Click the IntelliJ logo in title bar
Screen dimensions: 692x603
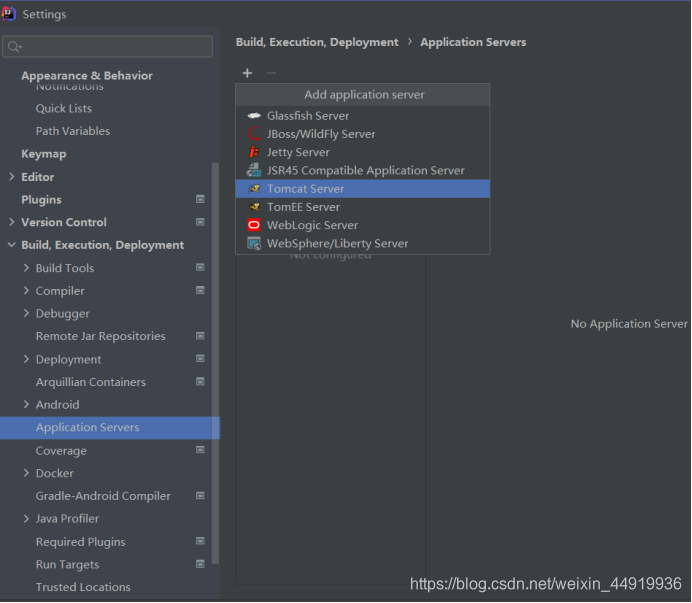click(x=8, y=14)
